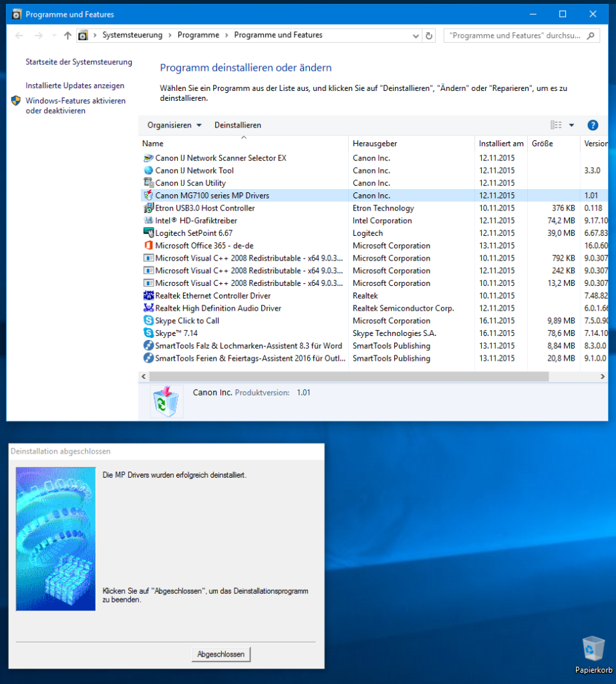Screen dimensions: 616x684
Task: Click the uninstall bin icon in details pane
Action: 166,401
